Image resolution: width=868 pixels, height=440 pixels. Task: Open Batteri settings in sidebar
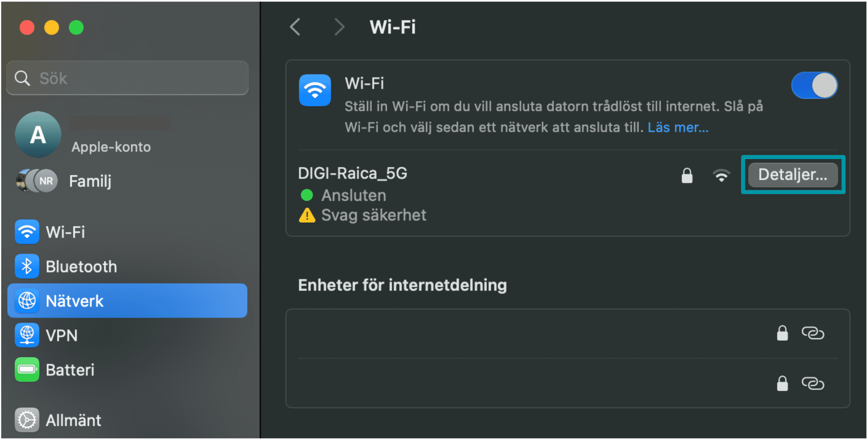(x=127, y=370)
